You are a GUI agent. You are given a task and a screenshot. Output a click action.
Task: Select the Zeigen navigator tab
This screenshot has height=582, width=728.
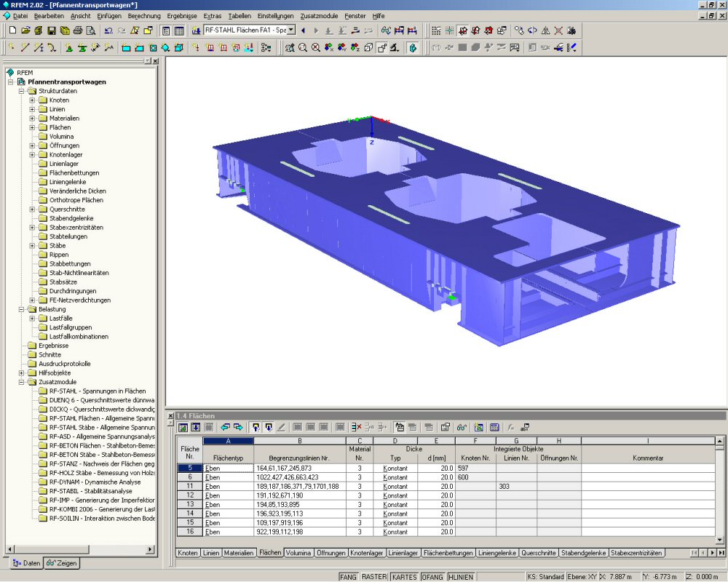coord(61,563)
